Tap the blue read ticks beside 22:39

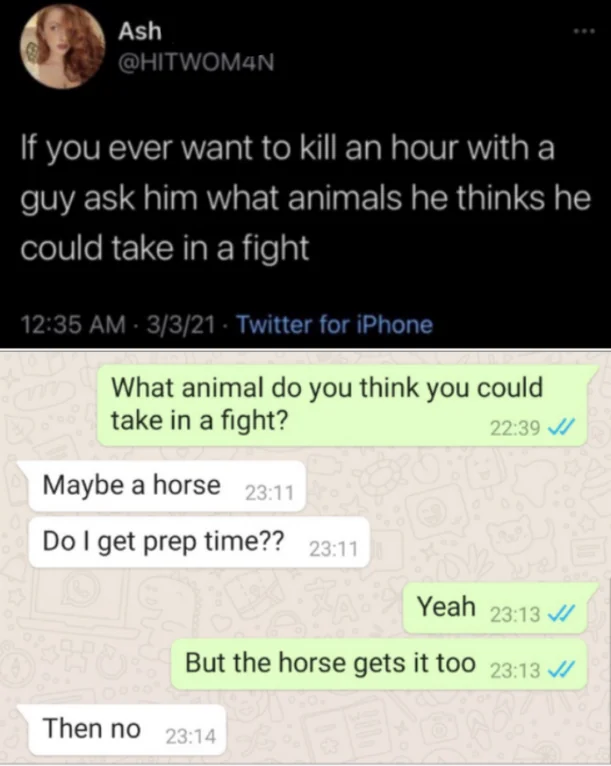coord(561,428)
